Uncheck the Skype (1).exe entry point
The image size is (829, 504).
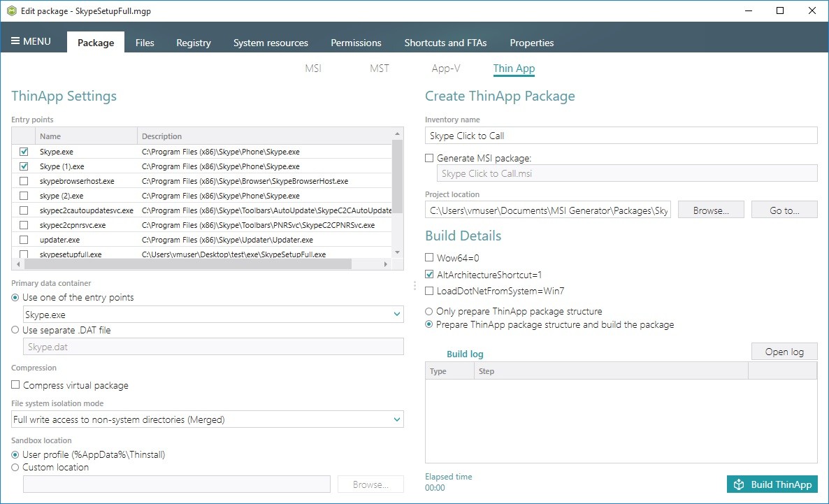click(24, 166)
